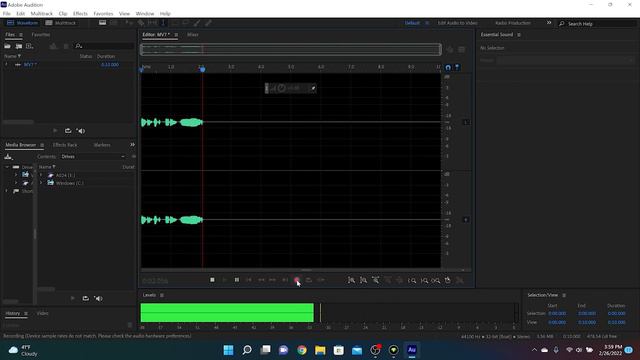Screen dimensions: 640x360
Task: Expand Shortcuts tree node
Action: (x=7, y=191)
